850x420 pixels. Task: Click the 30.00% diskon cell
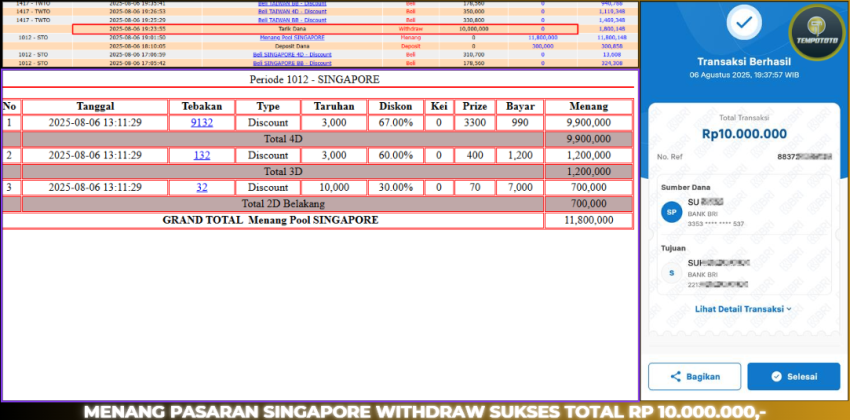[x=396, y=188]
